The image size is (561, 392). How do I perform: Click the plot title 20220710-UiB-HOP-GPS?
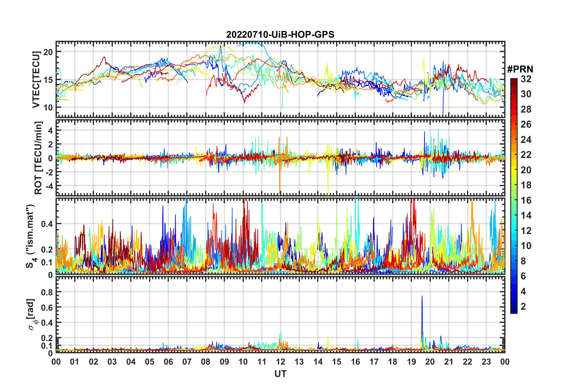(x=280, y=34)
